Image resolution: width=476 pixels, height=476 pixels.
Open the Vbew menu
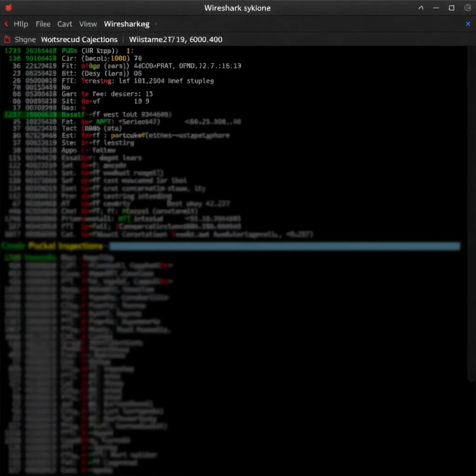[x=88, y=24]
